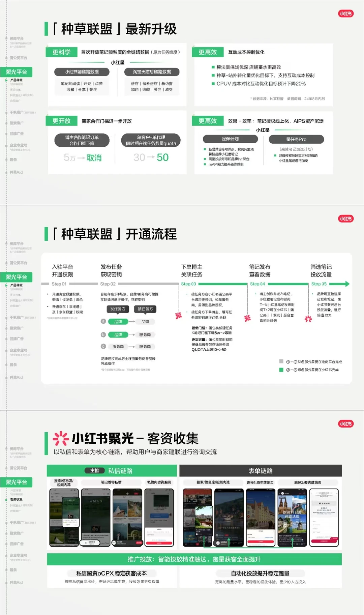Click the green 品牌 pill in row b
This screenshot has height=615, width=364.
118,335
